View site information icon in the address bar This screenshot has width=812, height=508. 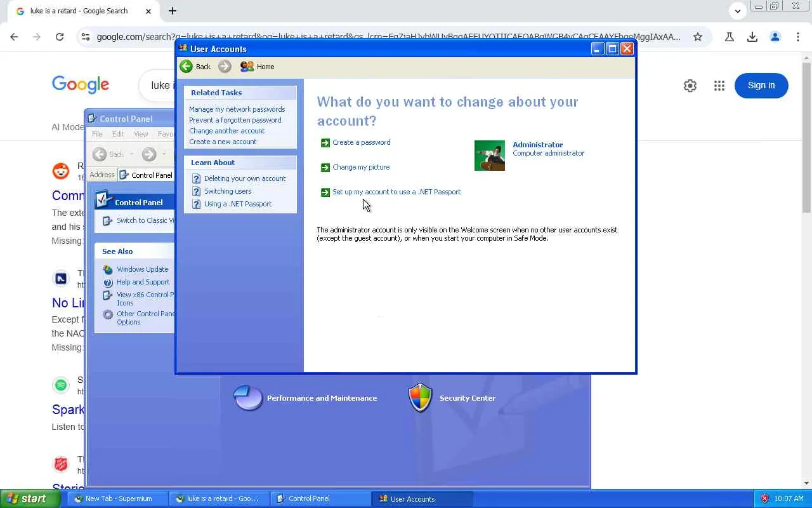pyautogui.click(x=85, y=37)
